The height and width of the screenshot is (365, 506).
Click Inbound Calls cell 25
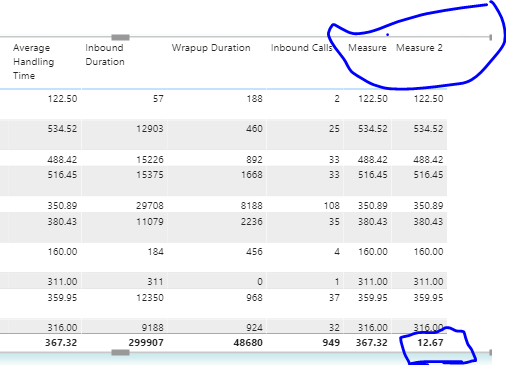(334, 129)
